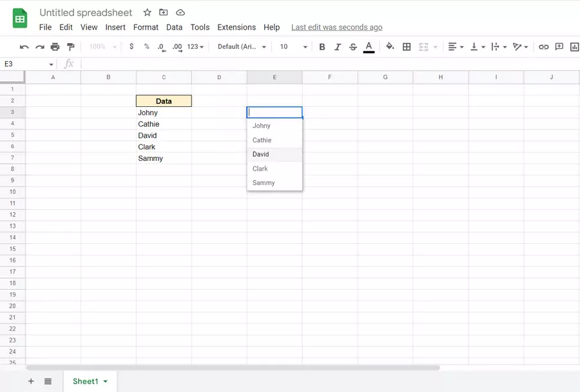Increase decimal places icon
580x392 pixels.
tap(177, 47)
